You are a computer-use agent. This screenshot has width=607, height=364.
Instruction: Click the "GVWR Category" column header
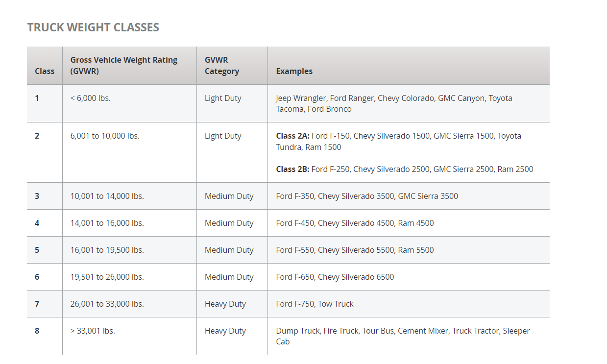222,66
